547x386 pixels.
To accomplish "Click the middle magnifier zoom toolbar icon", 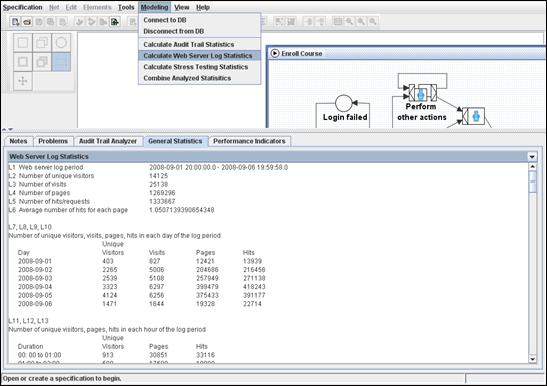I will coord(361,22).
